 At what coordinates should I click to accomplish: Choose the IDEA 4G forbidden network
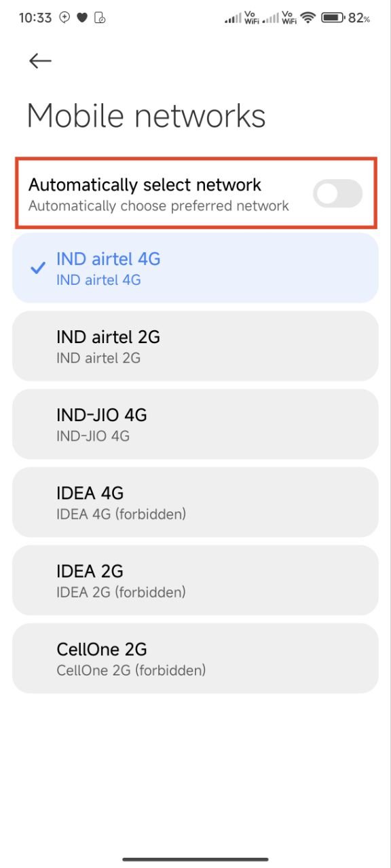click(x=195, y=502)
